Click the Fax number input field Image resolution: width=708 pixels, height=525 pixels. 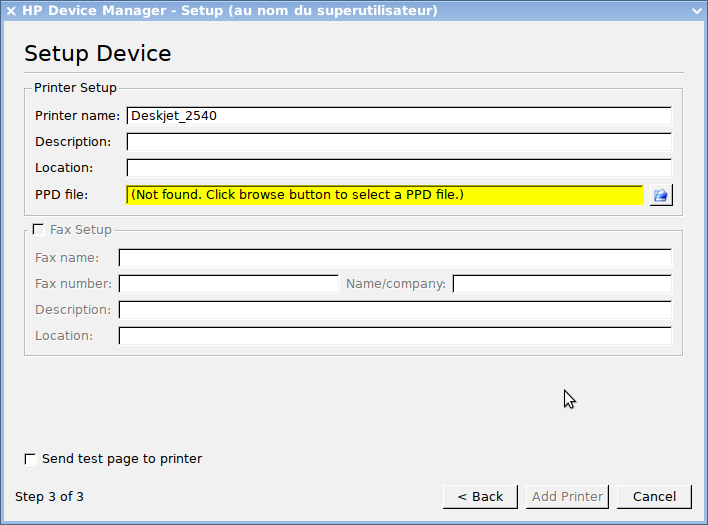(228, 284)
